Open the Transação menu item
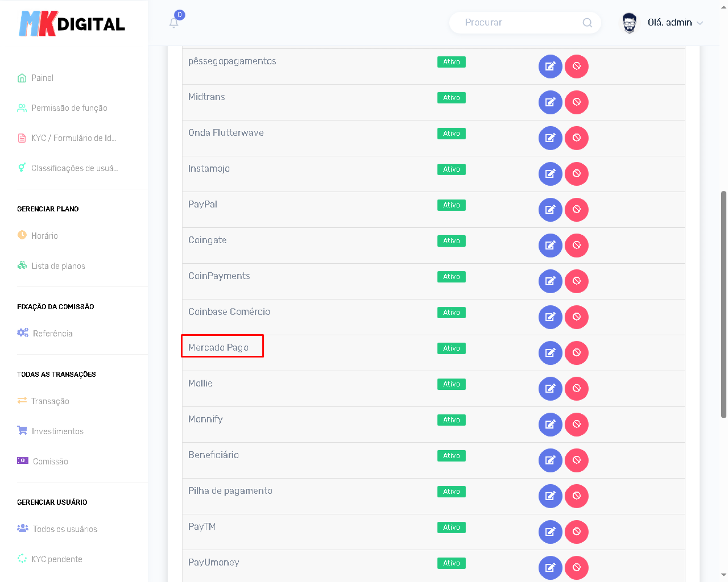Screen dimensions: 728x582 (50, 401)
